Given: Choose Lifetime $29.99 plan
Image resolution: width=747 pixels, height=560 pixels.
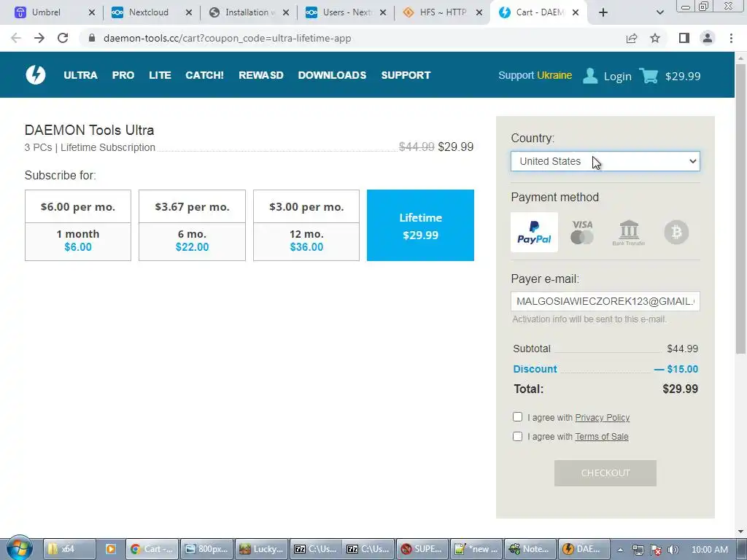Looking at the screenshot, I should (420, 225).
